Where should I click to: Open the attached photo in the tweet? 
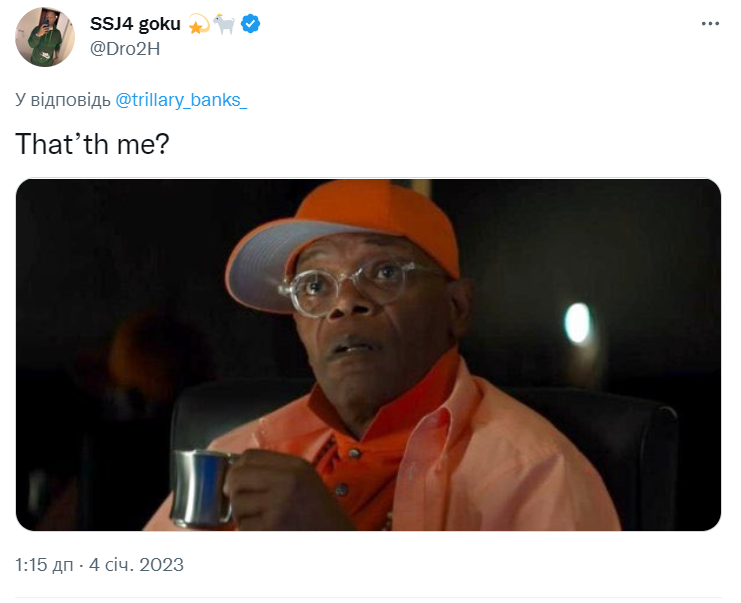(368, 355)
